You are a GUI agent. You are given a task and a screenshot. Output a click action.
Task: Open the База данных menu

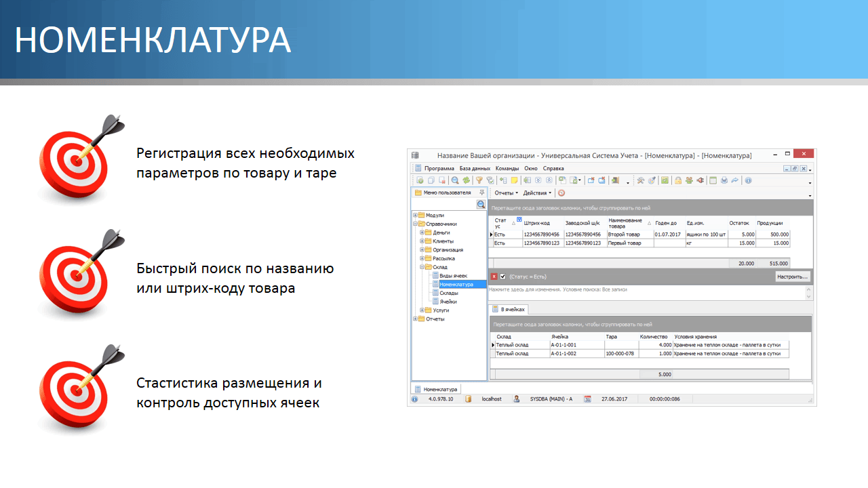475,168
